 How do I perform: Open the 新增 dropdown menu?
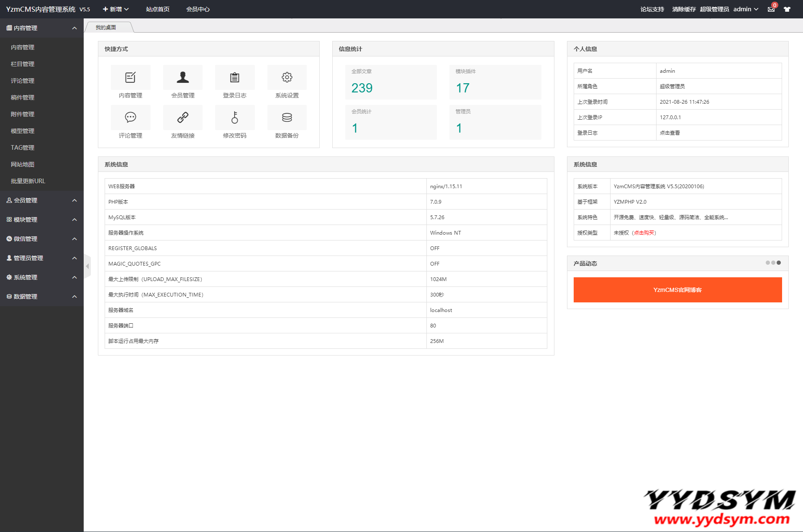pyautogui.click(x=115, y=9)
